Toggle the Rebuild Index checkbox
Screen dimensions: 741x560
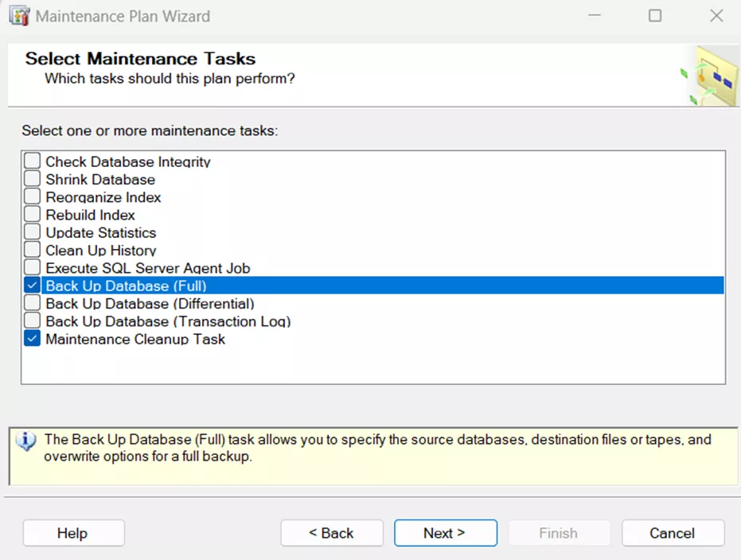tap(32, 214)
